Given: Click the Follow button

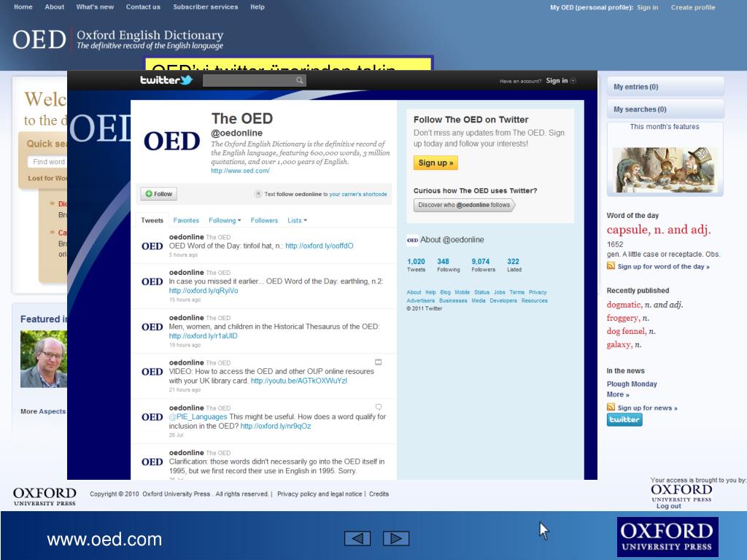Looking at the screenshot, I should (x=158, y=194).
